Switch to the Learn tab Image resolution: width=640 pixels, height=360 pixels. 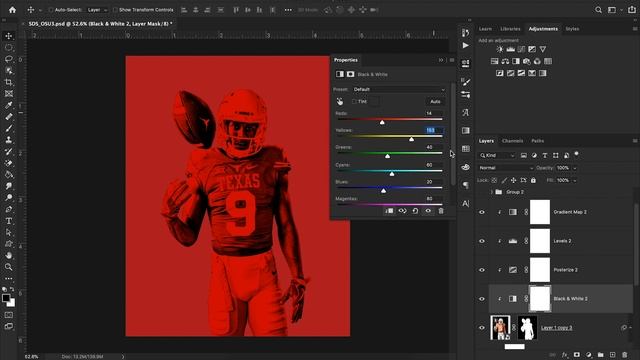(x=485, y=29)
